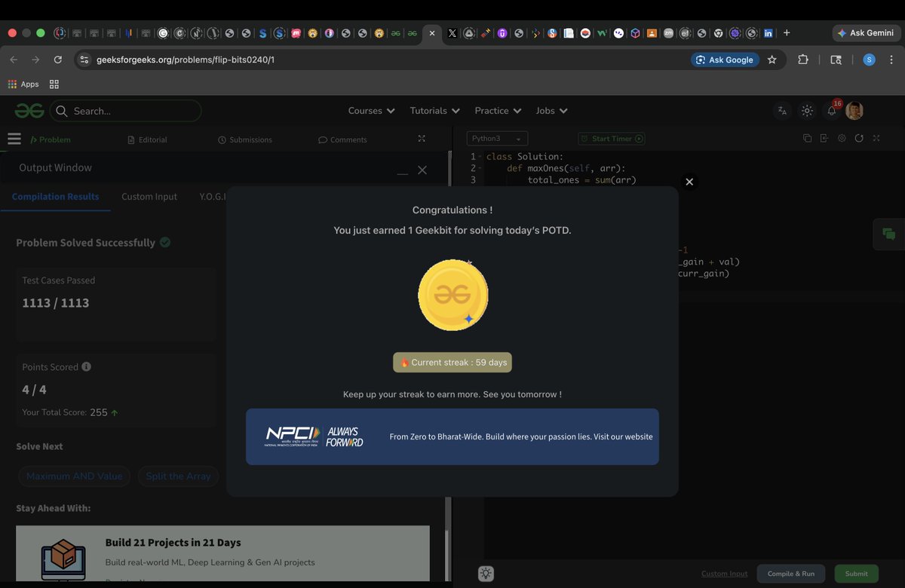The height and width of the screenshot is (588, 905).
Task: Open the Maximum AND Value suggested problem
Action: tap(74, 476)
